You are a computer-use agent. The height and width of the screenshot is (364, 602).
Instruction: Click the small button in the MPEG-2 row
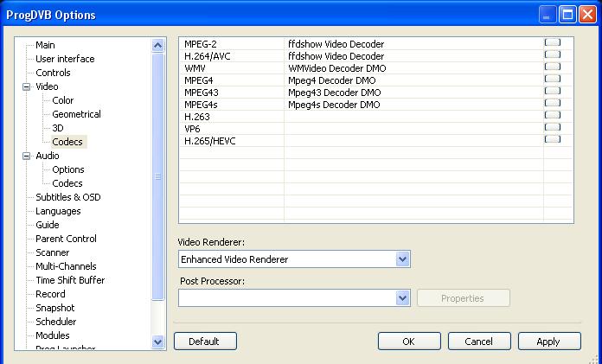pyautogui.click(x=552, y=42)
